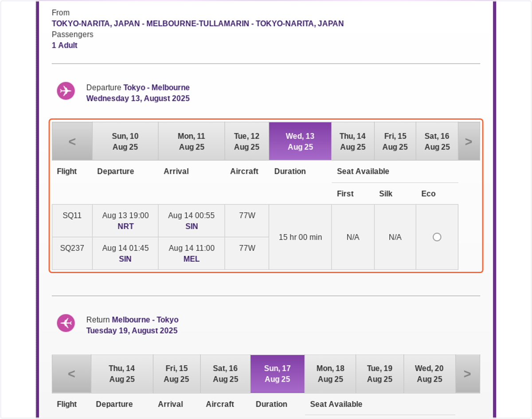Click departure time Aug 13 19:00
Image resolution: width=532 pixels, height=419 pixels.
click(x=125, y=215)
